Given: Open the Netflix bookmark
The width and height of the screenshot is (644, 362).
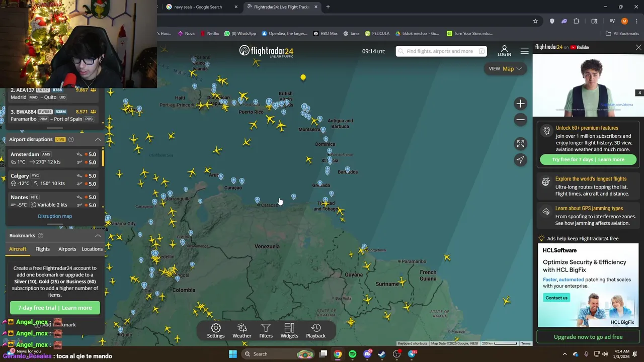Looking at the screenshot, I should tap(210, 34).
